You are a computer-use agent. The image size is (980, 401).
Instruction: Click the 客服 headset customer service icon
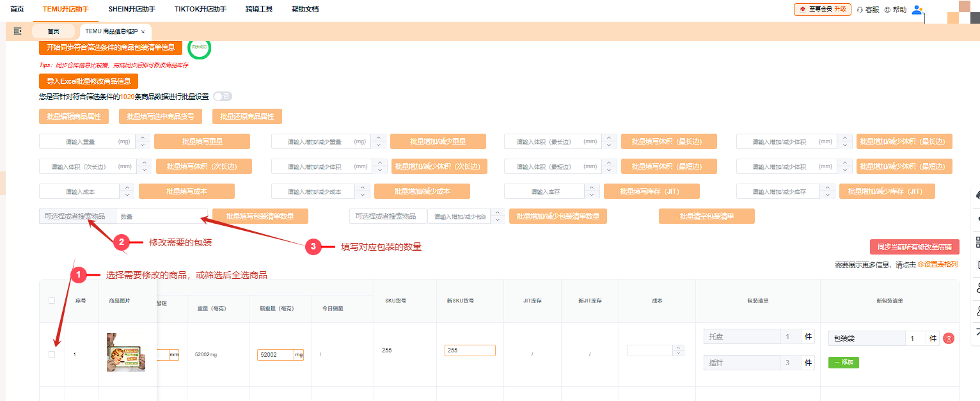[860, 10]
